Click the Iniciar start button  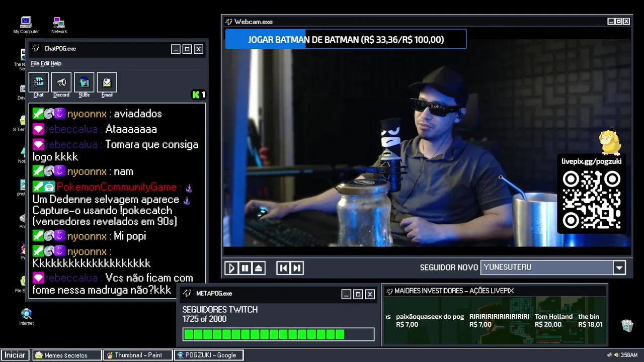pyautogui.click(x=15, y=355)
